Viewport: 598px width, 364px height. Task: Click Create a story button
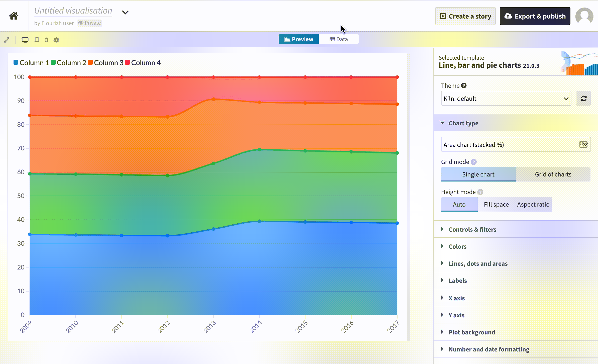465,16
